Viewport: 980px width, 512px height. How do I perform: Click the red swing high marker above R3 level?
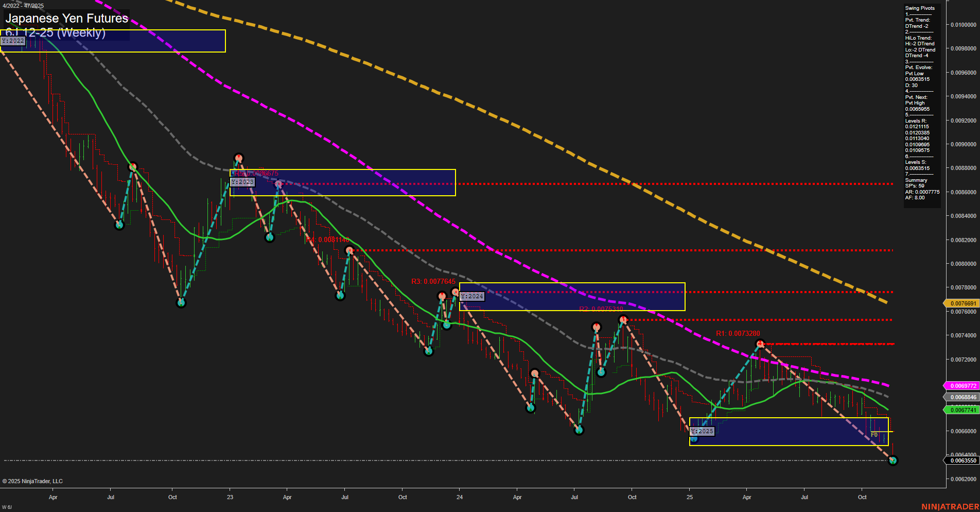(x=442, y=295)
